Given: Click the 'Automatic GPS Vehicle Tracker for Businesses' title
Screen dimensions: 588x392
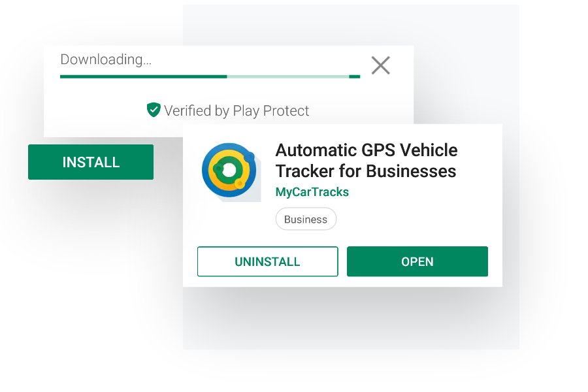Looking at the screenshot, I should [x=367, y=161].
